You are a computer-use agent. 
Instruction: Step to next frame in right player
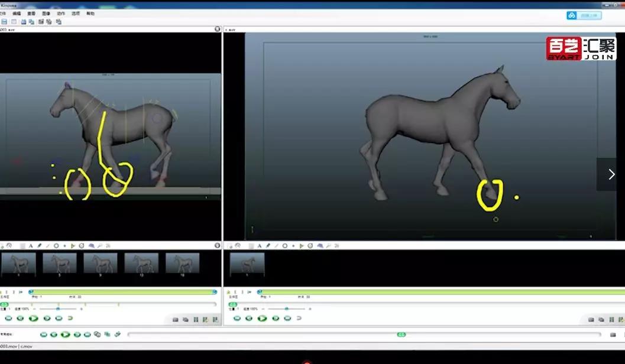276,318
